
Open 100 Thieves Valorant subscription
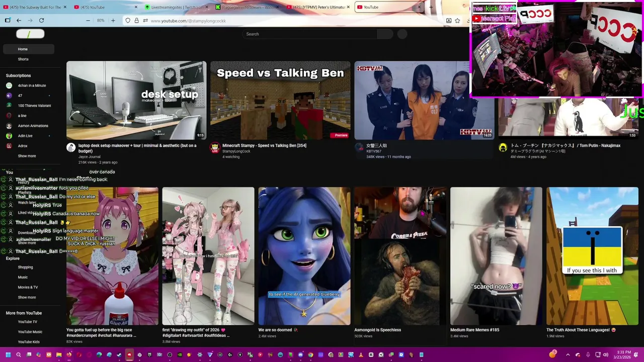tap(28, 106)
